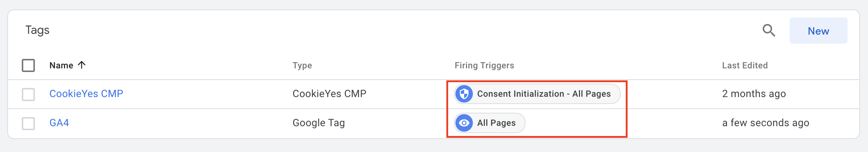This screenshot has height=152, width=868.
Task: Tick the select-all checkbox in header
Action: [x=28, y=65]
